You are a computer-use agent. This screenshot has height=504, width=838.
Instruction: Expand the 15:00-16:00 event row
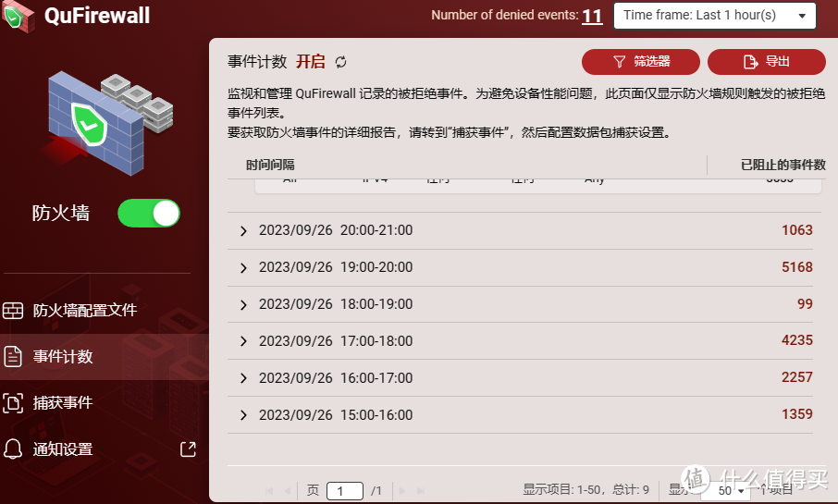(243, 414)
